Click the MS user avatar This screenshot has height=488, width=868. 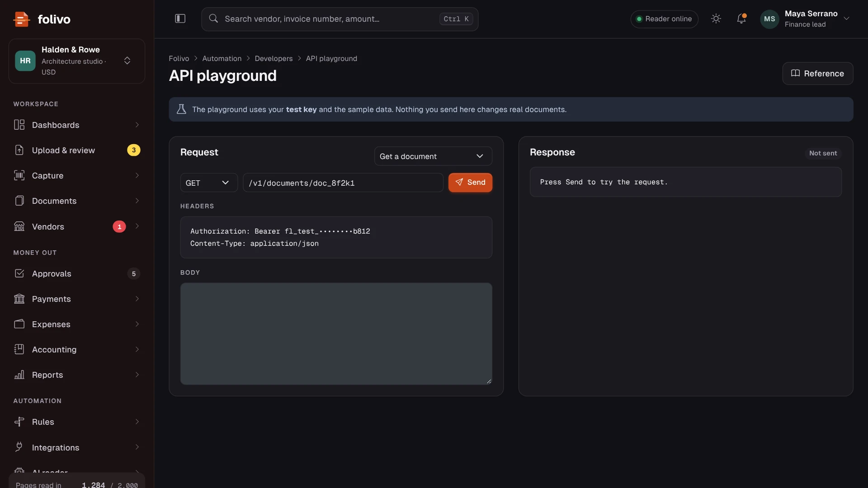point(769,19)
